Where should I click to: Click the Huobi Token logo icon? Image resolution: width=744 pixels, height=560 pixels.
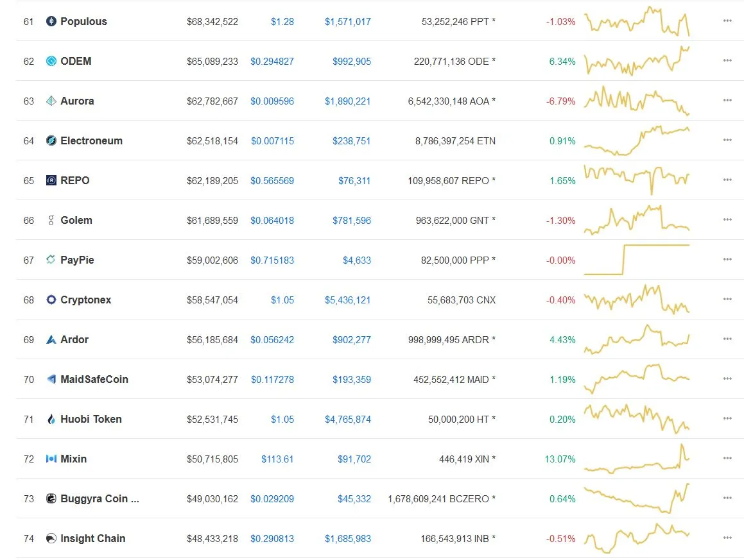click(51, 419)
